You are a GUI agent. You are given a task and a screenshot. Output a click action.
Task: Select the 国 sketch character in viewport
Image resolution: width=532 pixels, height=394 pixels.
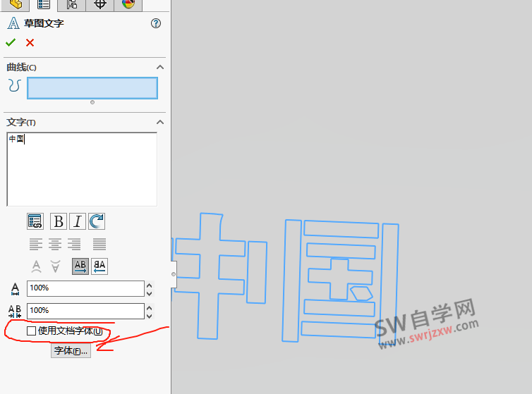coord(340,281)
